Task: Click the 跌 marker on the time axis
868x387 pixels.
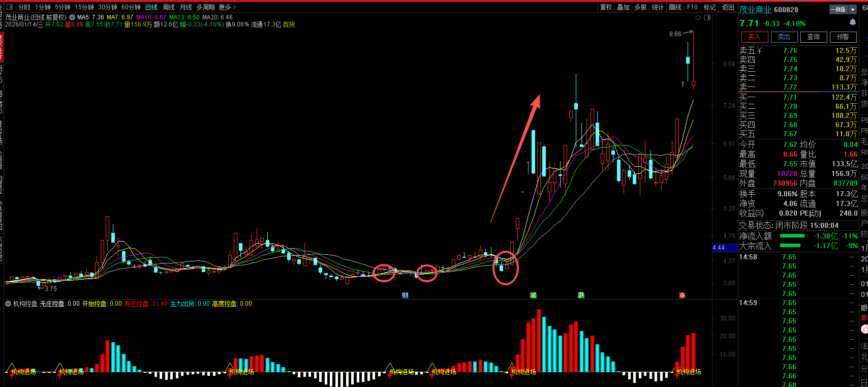Action: click(x=581, y=295)
